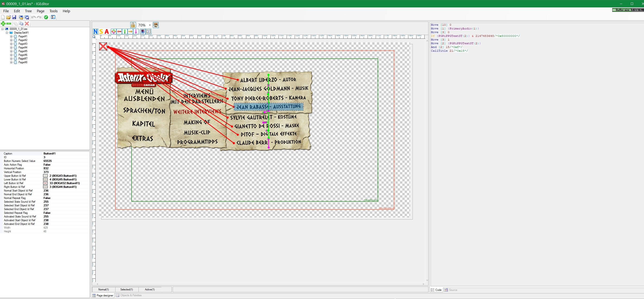Toggle left navigation red arrow
Image resolution: width=644 pixels, height=299 pixels.
(119, 31)
